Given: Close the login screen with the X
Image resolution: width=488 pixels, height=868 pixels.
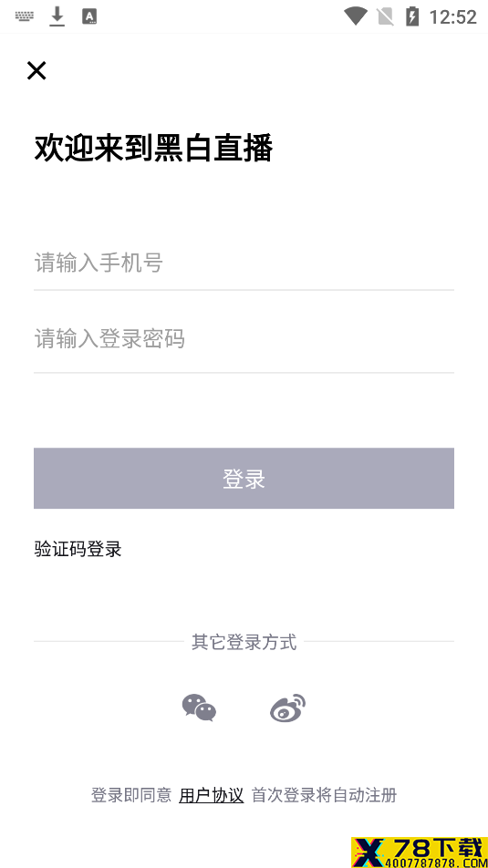Looking at the screenshot, I should (36, 70).
